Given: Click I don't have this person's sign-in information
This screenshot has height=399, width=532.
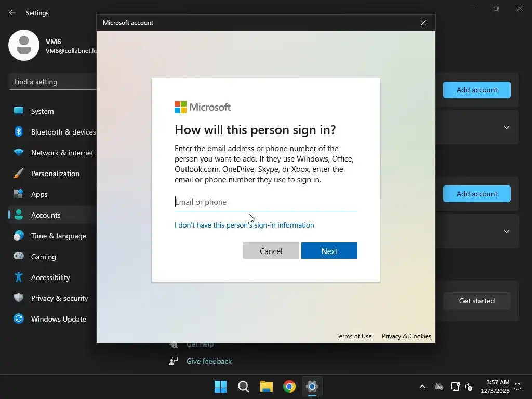Looking at the screenshot, I should click(244, 225).
